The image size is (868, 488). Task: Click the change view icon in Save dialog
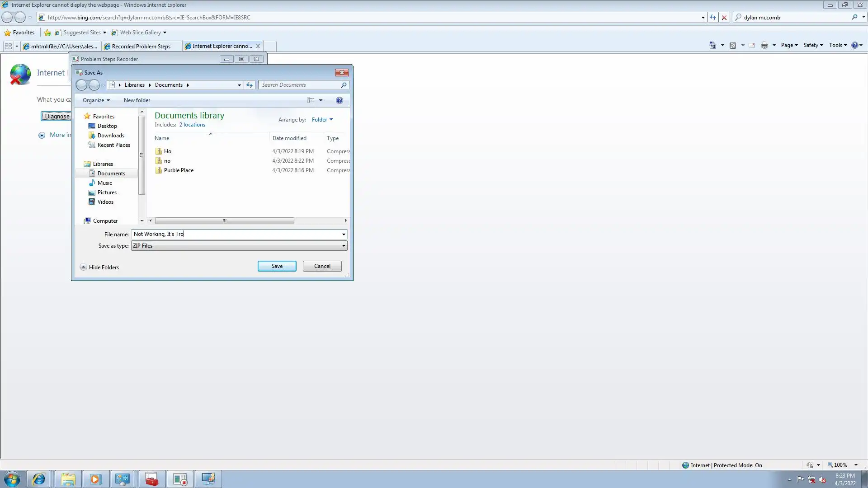(311, 100)
